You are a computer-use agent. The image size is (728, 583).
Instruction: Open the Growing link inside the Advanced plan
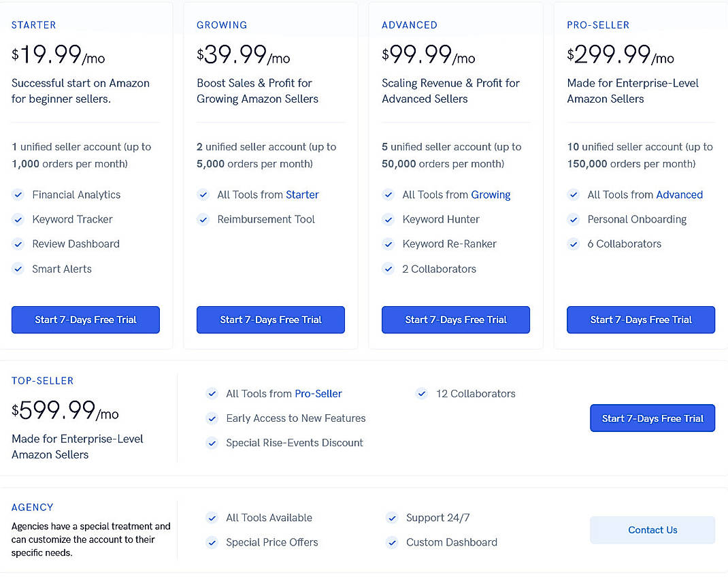[491, 195]
